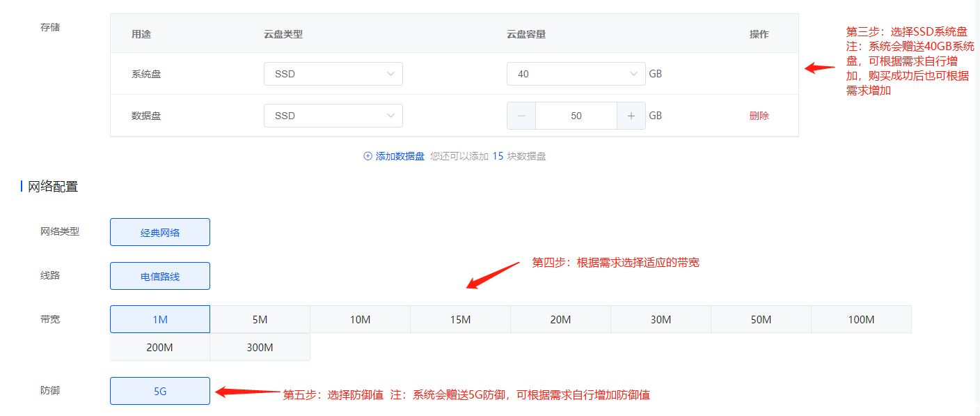Viewport: 980px width, 416px height.
Task: Select the 经典网络 network type
Action: (x=159, y=231)
